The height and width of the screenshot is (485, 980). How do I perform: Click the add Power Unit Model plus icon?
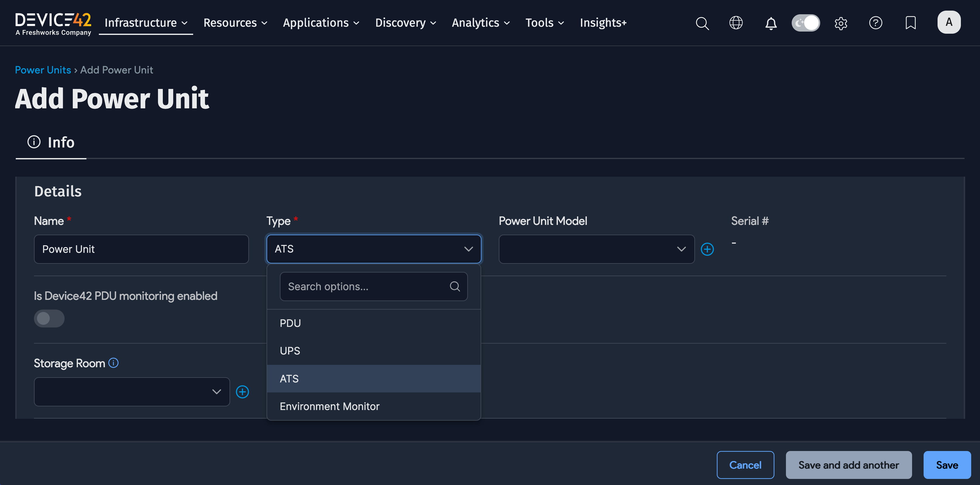[707, 249]
